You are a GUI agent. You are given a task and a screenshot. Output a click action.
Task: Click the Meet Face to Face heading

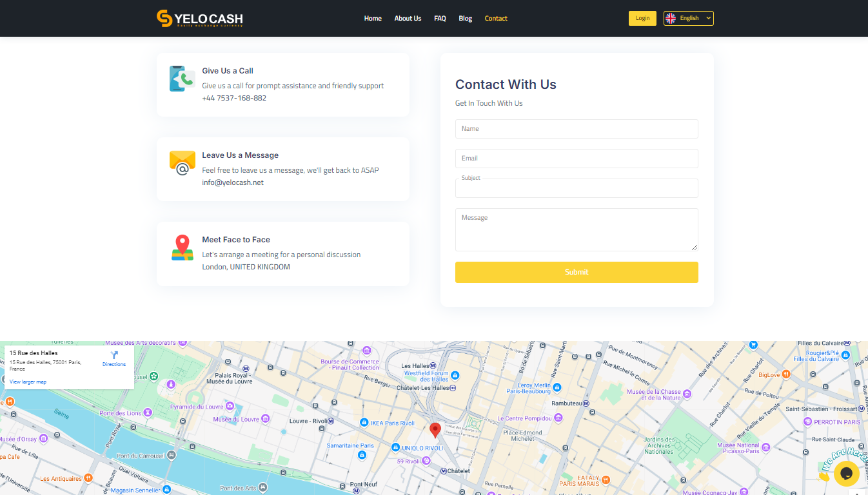236,240
